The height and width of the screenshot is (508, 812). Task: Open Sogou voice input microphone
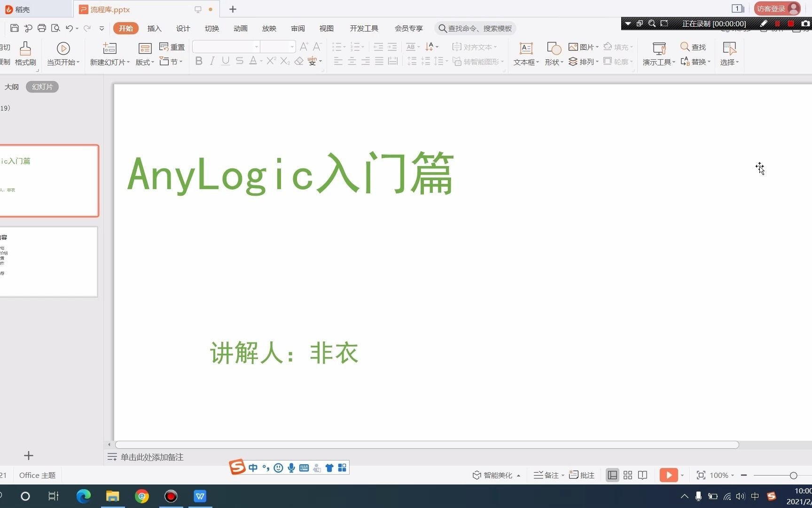point(291,468)
